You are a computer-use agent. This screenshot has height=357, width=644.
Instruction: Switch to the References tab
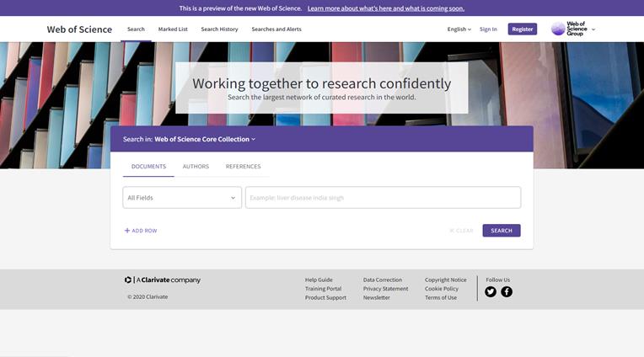[x=243, y=166]
